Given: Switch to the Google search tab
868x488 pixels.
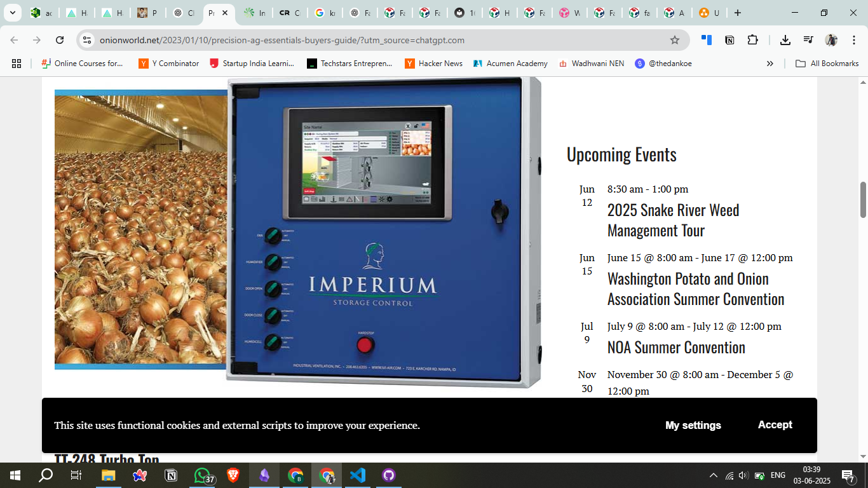Looking at the screenshot, I should pyautogui.click(x=325, y=13).
